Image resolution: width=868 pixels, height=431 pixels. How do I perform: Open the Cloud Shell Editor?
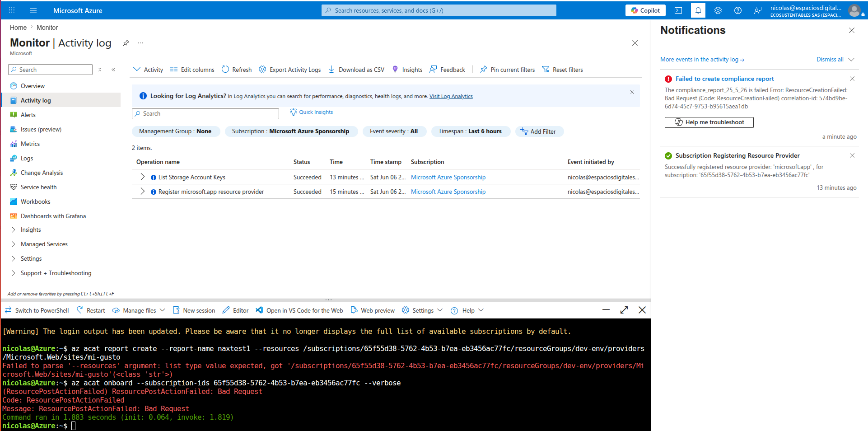(235, 310)
